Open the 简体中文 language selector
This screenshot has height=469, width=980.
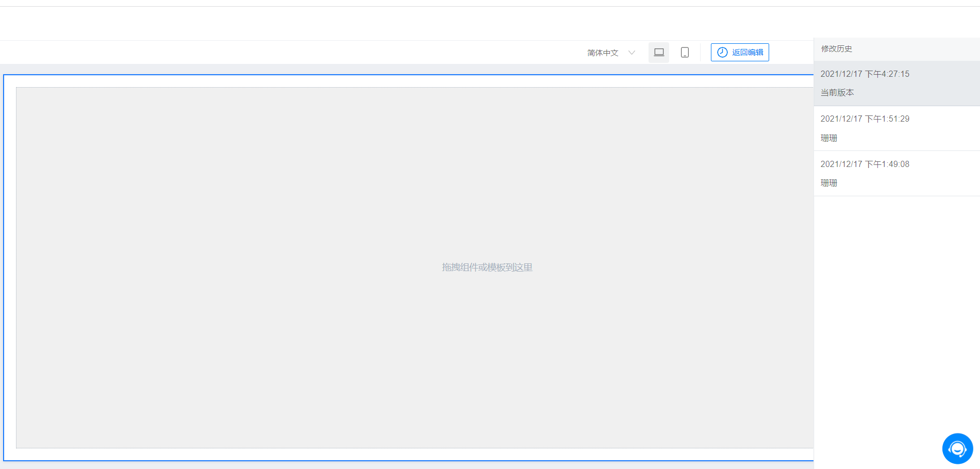click(603, 53)
